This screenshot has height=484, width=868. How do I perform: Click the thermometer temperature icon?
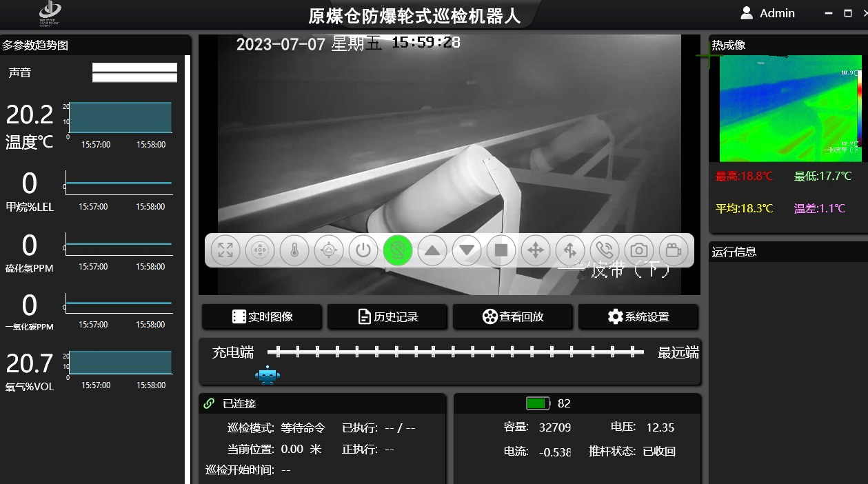click(294, 250)
